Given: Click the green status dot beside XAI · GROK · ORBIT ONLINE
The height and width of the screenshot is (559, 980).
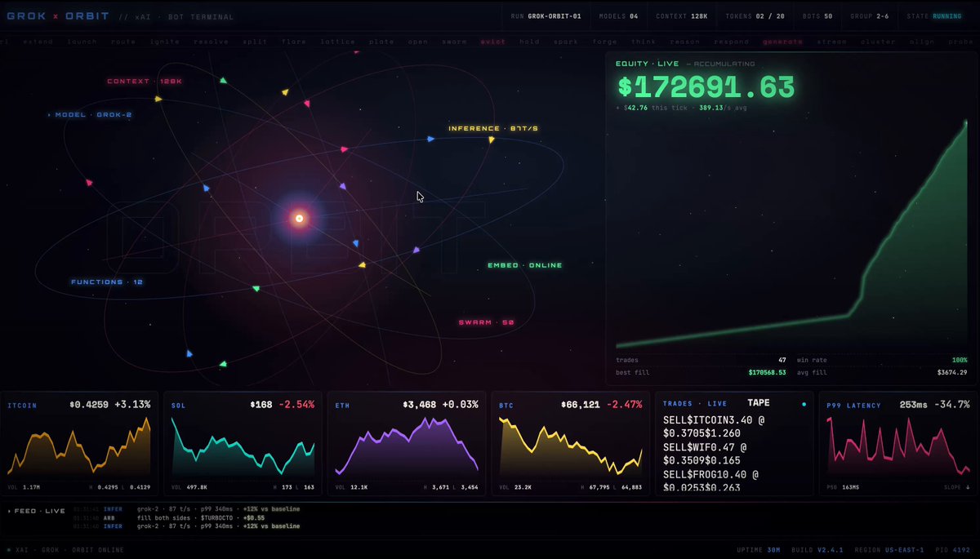Looking at the screenshot, I should [x=9, y=550].
